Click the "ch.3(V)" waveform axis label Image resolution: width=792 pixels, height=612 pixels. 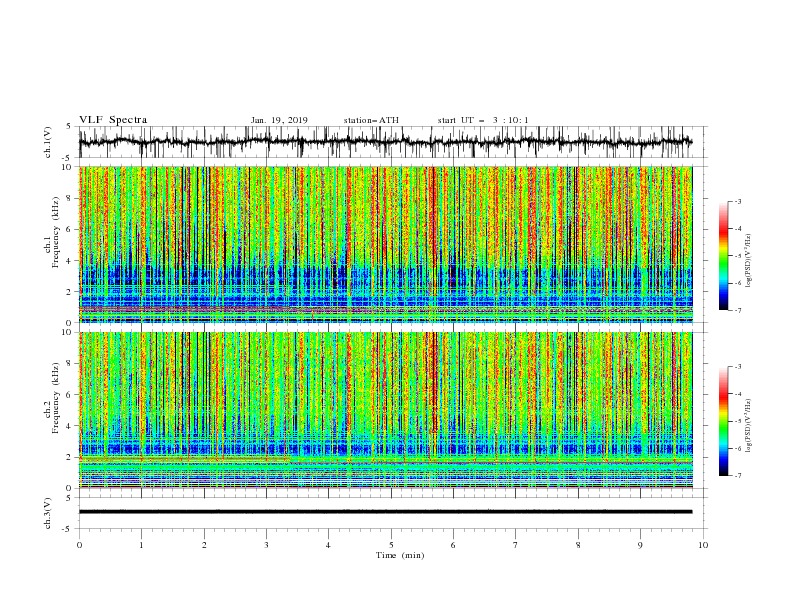tap(48, 513)
